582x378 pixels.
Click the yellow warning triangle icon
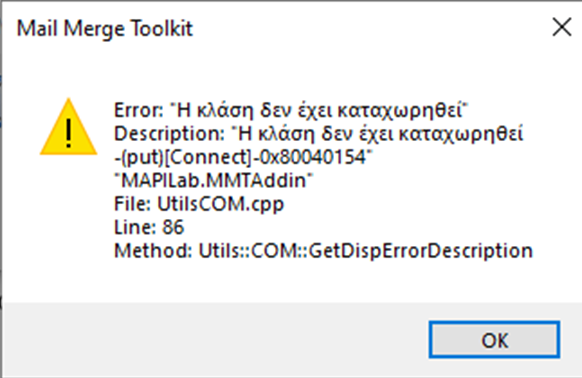pos(68,127)
